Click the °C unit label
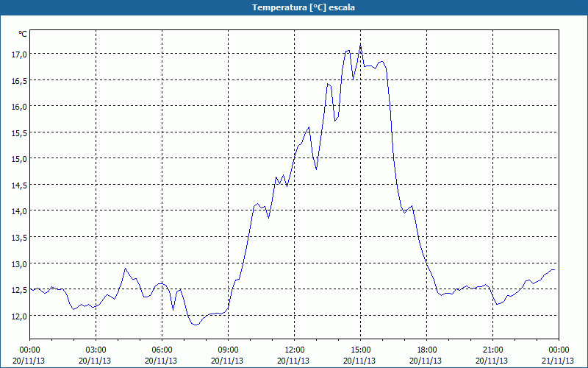This screenshot has height=368, width=588. click(x=23, y=34)
